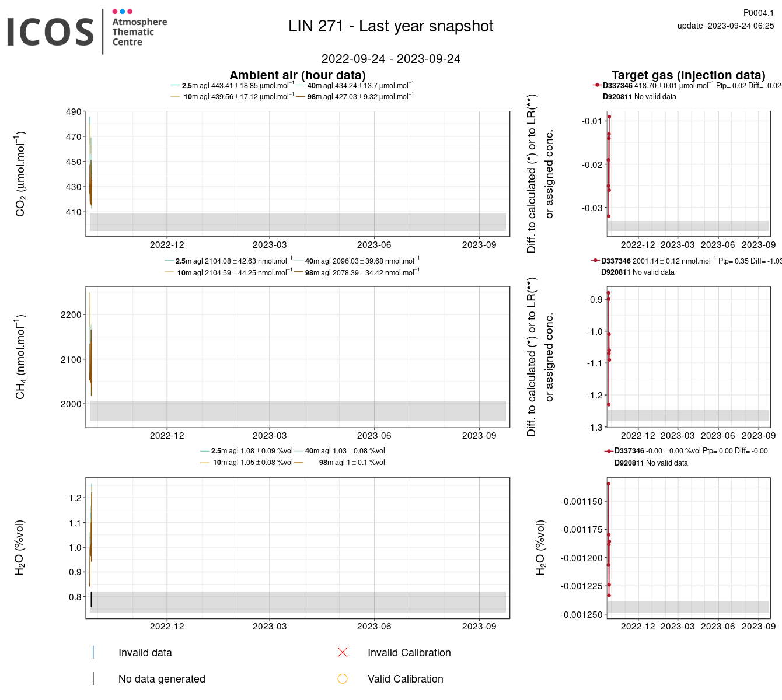Click the update 2023-09-24 06:25 timestamp

725,26
